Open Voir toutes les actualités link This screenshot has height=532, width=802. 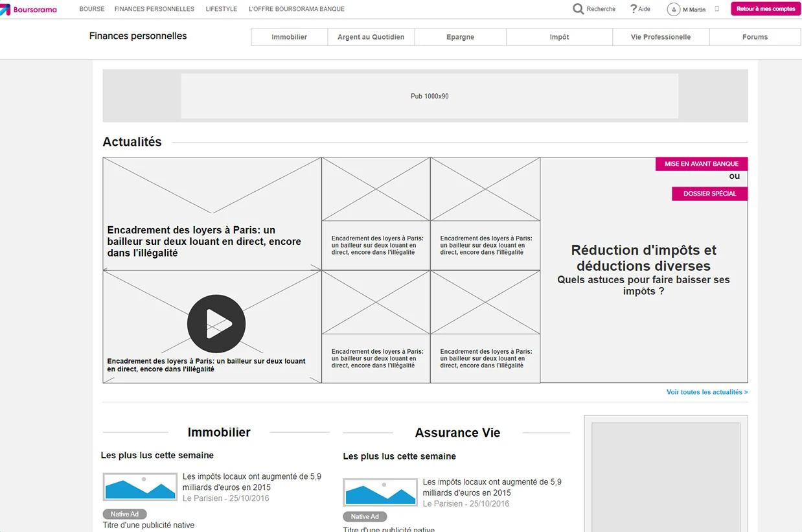pyautogui.click(x=707, y=392)
